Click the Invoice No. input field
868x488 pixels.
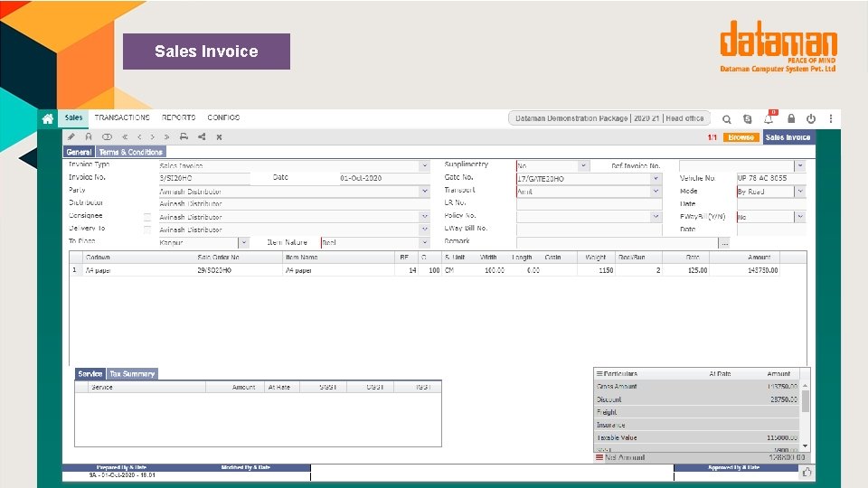(204, 178)
